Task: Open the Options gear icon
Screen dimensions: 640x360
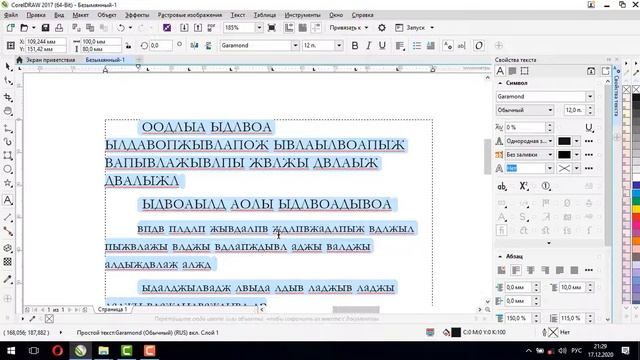Action: click(x=382, y=28)
